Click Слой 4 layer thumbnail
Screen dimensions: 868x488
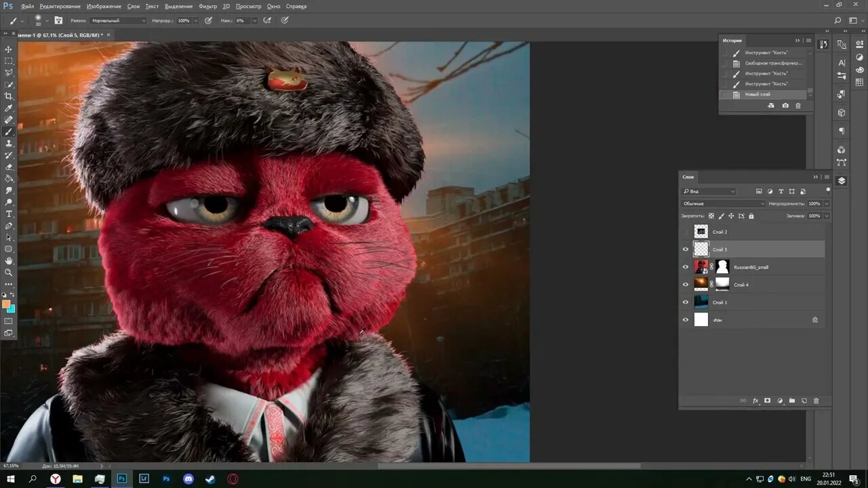pos(701,285)
